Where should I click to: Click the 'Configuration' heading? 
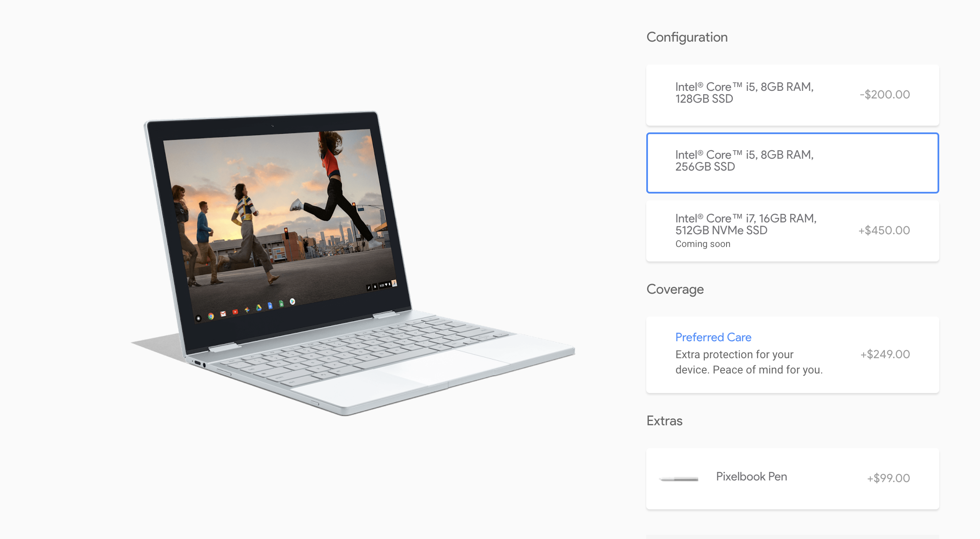pos(687,37)
